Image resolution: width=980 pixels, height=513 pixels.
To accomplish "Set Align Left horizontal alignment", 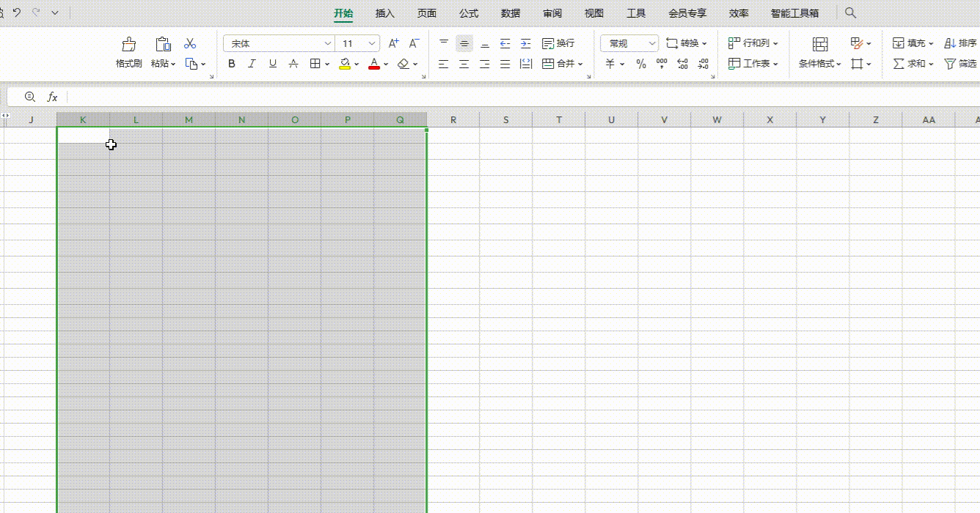I will (x=444, y=64).
